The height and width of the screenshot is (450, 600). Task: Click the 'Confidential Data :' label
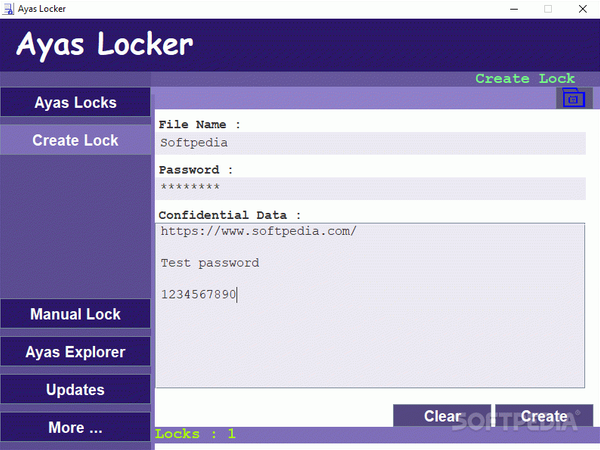[x=230, y=215]
